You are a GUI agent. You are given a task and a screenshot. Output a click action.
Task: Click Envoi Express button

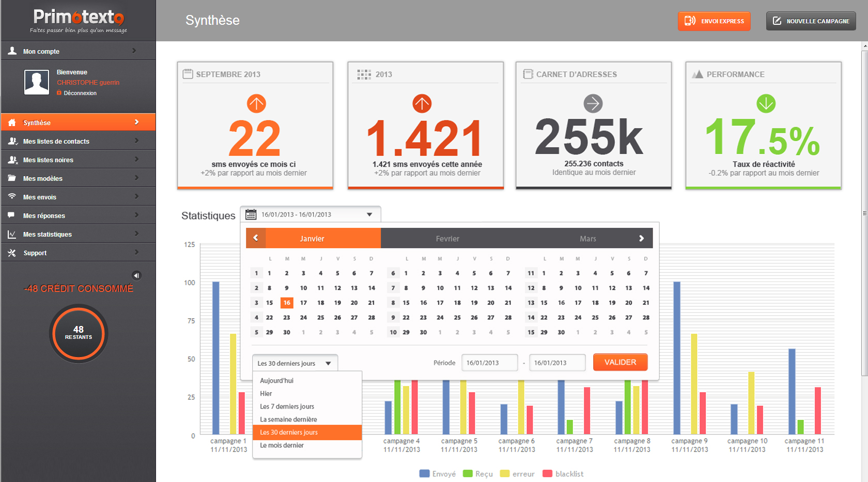coord(714,21)
